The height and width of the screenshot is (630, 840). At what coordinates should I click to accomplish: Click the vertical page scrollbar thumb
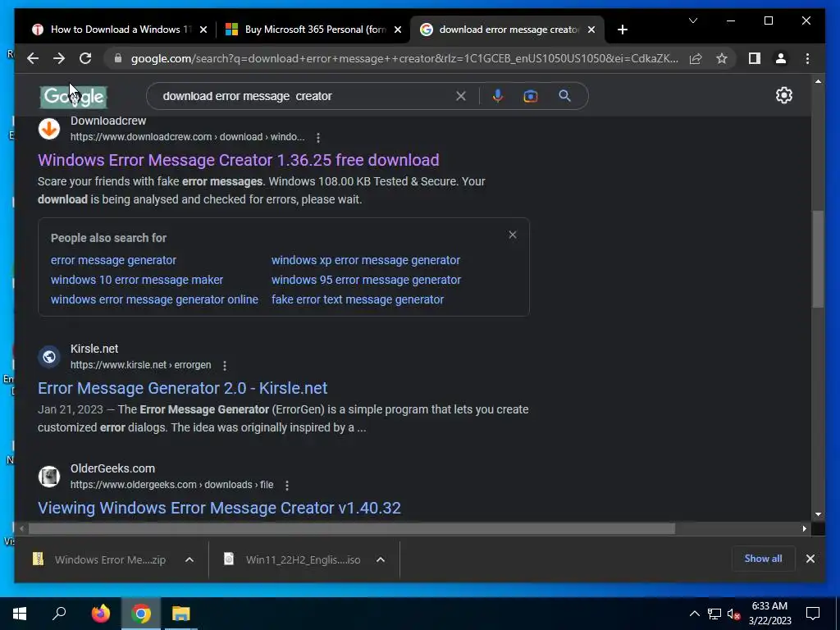(x=818, y=259)
